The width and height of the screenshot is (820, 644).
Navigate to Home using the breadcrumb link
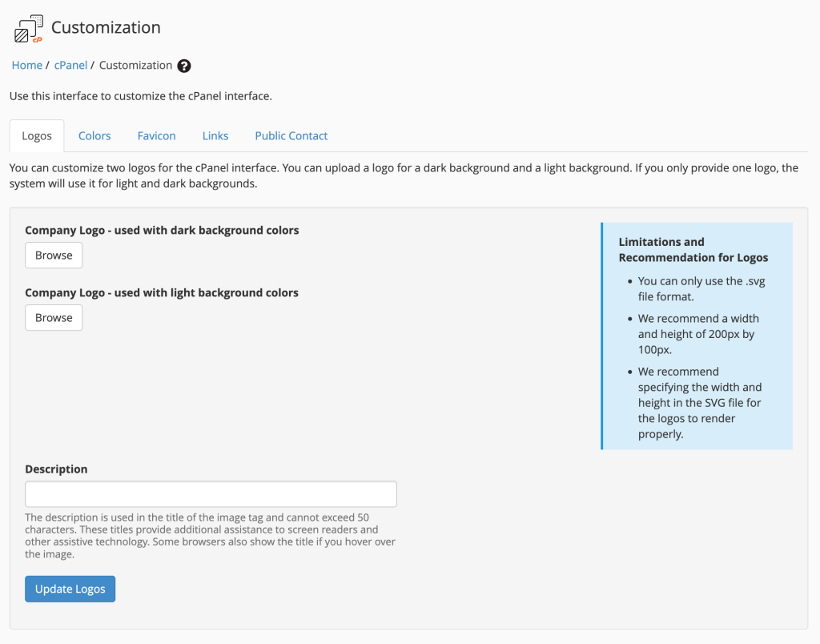26,65
